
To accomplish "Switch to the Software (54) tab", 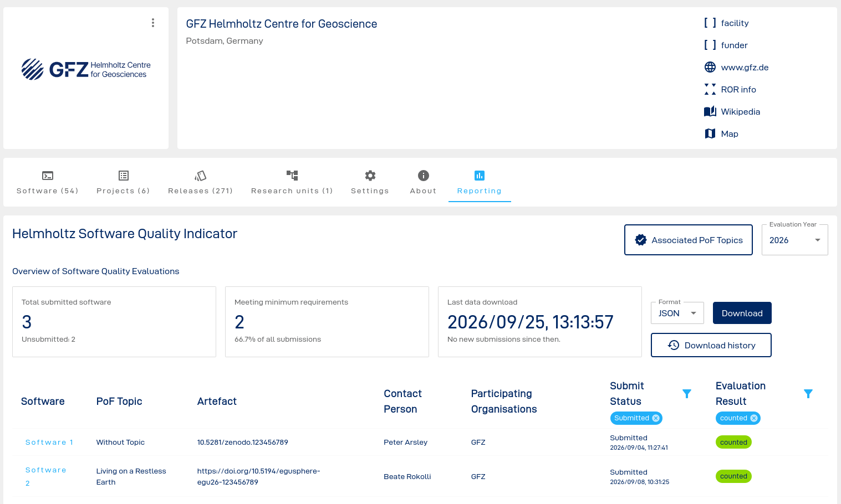I will (x=48, y=183).
